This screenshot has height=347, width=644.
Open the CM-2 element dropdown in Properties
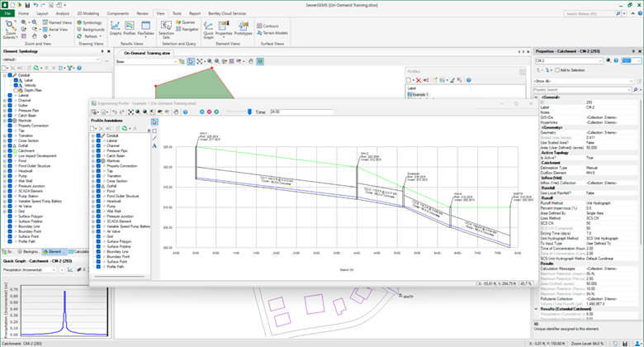pyautogui.click(x=600, y=61)
